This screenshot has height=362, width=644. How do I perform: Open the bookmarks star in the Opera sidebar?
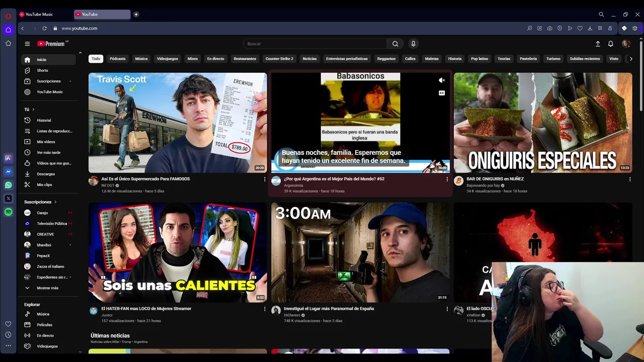pyautogui.click(x=8, y=43)
